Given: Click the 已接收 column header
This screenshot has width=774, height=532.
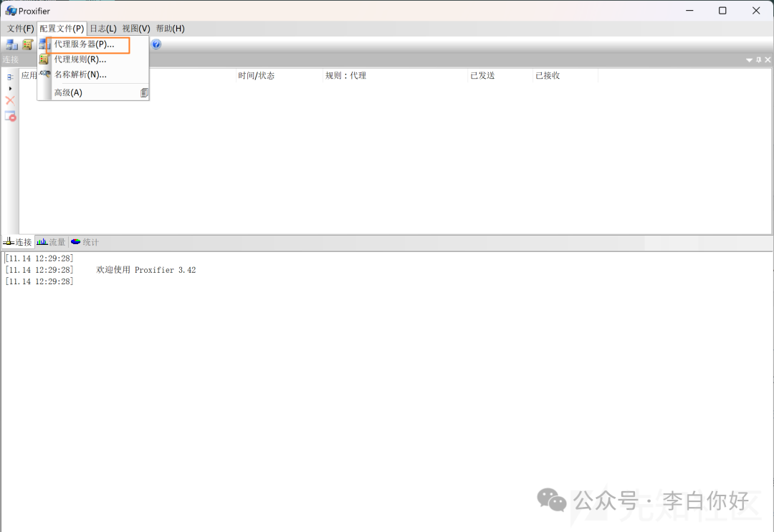Looking at the screenshot, I should pyautogui.click(x=565, y=75).
